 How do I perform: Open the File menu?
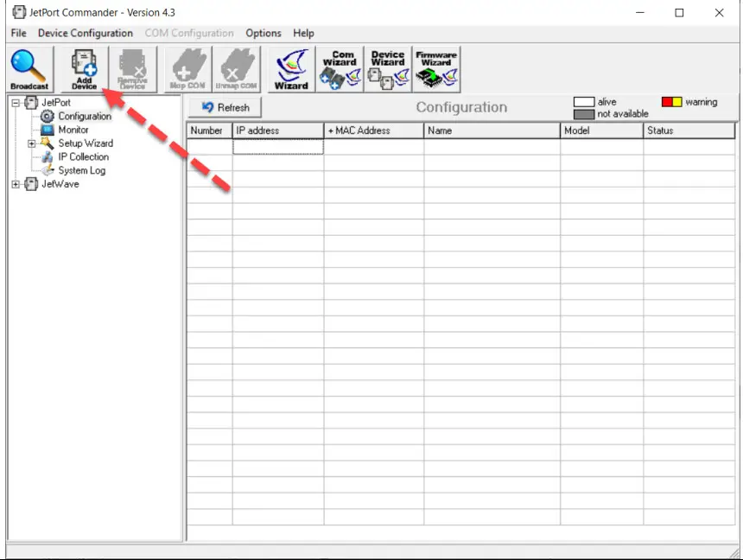pos(19,33)
